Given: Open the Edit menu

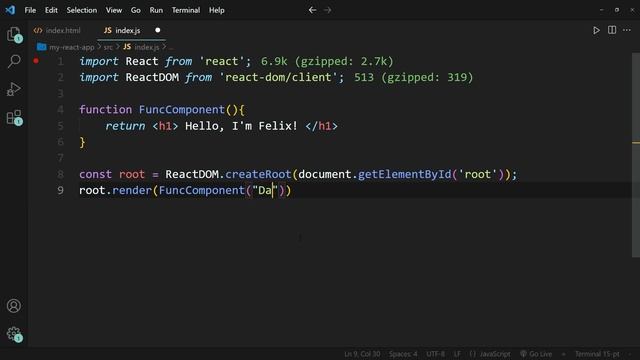Looking at the screenshot, I should [x=51, y=10].
